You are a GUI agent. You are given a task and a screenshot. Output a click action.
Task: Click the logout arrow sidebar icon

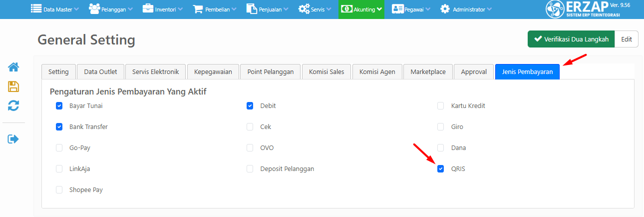point(13,139)
